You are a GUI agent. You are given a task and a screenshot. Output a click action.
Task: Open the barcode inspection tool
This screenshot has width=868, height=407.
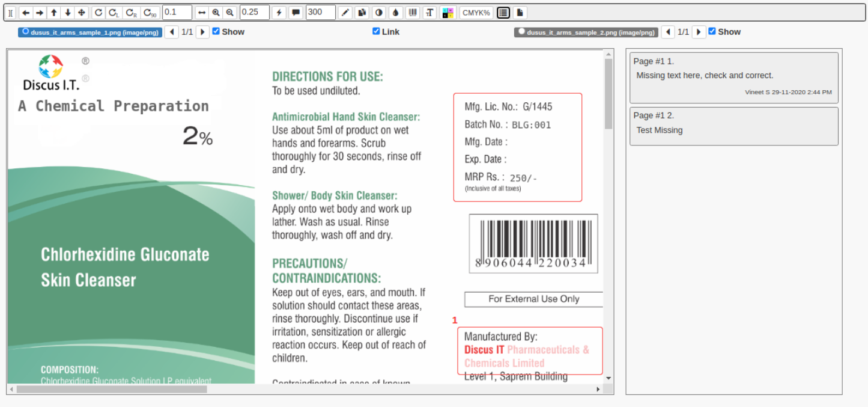(x=413, y=12)
